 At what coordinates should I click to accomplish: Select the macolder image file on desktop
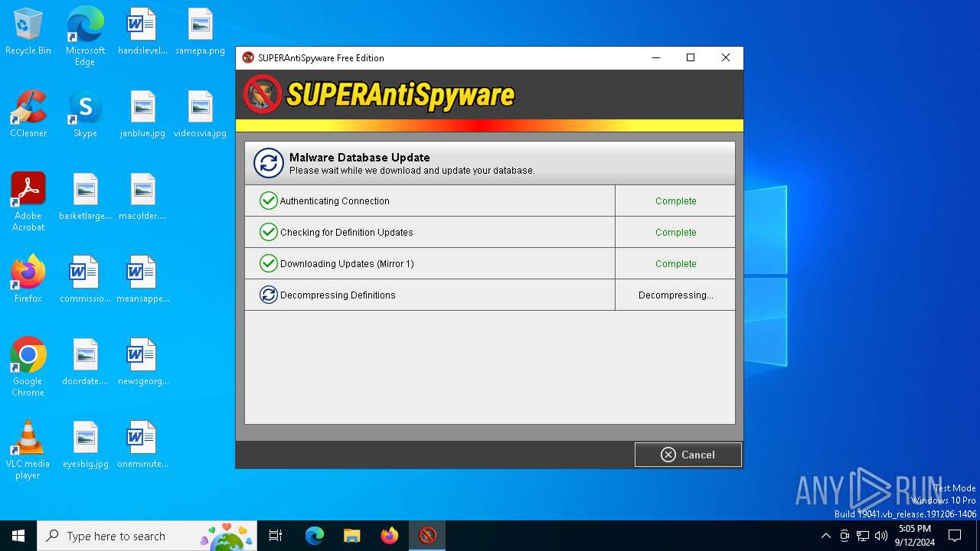[x=142, y=197]
